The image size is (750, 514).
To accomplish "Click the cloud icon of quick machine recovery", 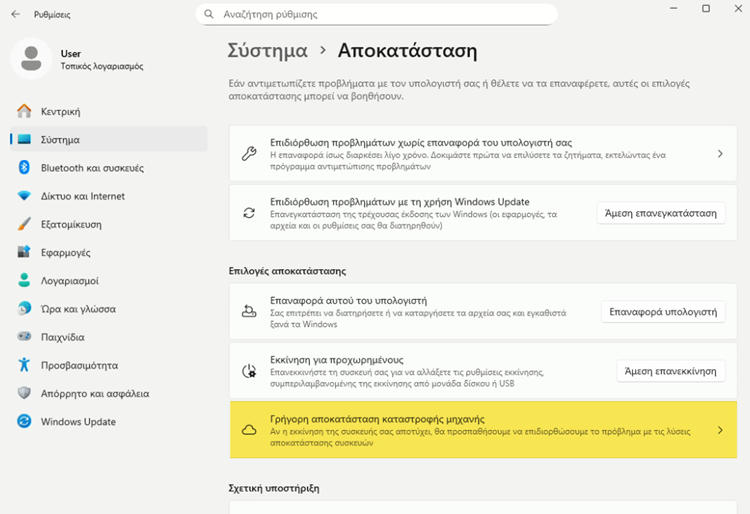I will click(249, 430).
